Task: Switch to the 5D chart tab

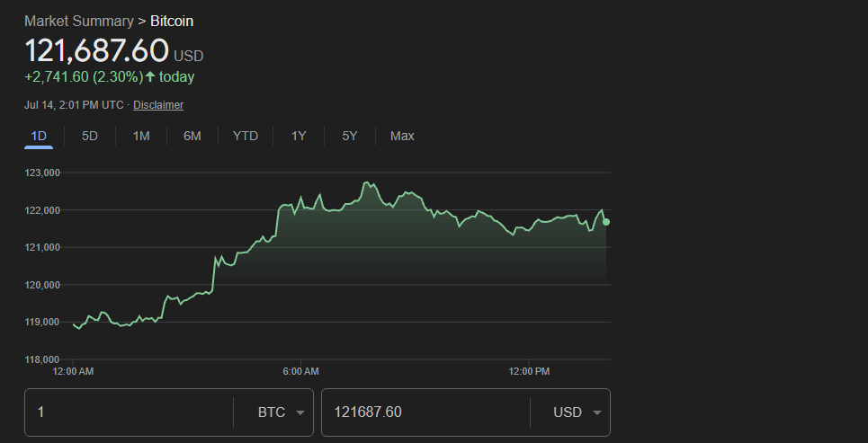Action: (x=90, y=136)
